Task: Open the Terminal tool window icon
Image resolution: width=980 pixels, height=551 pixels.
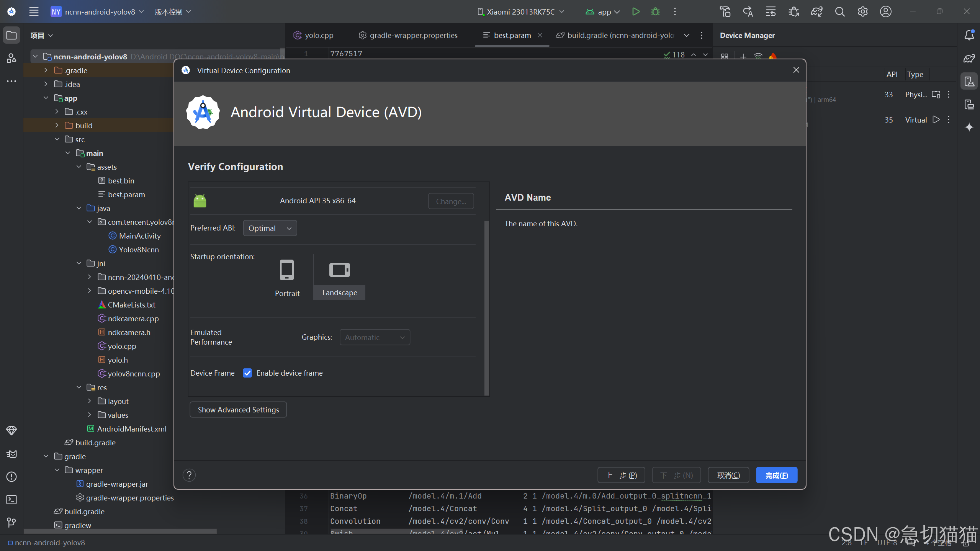Action: pyautogui.click(x=11, y=500)
